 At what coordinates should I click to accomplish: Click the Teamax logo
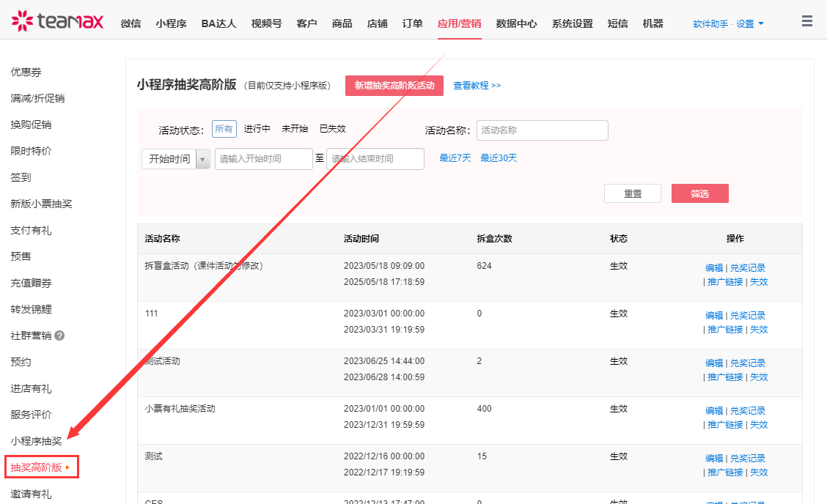coord(58,22)
